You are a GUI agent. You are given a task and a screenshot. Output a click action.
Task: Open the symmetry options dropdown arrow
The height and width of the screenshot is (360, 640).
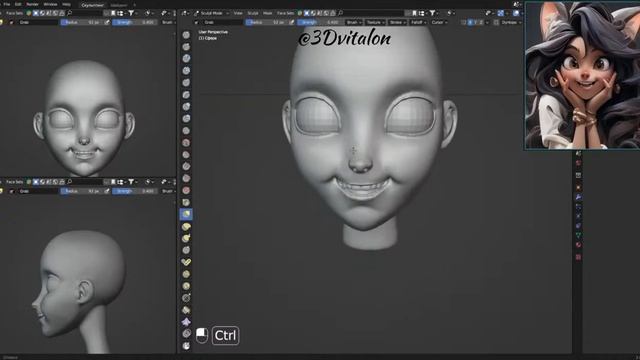coord(487,22)
